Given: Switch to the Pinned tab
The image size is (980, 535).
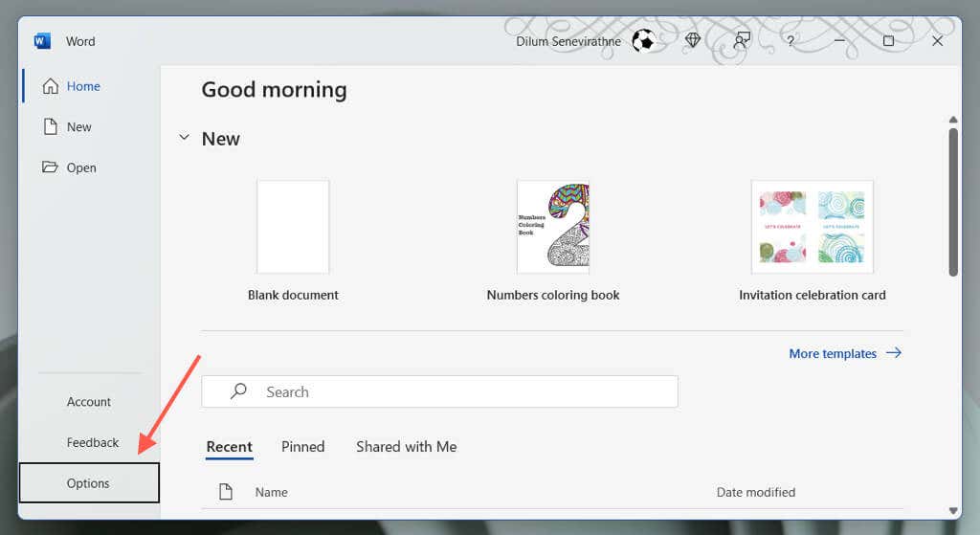Looking at the screenshot, I should [302, 446].
